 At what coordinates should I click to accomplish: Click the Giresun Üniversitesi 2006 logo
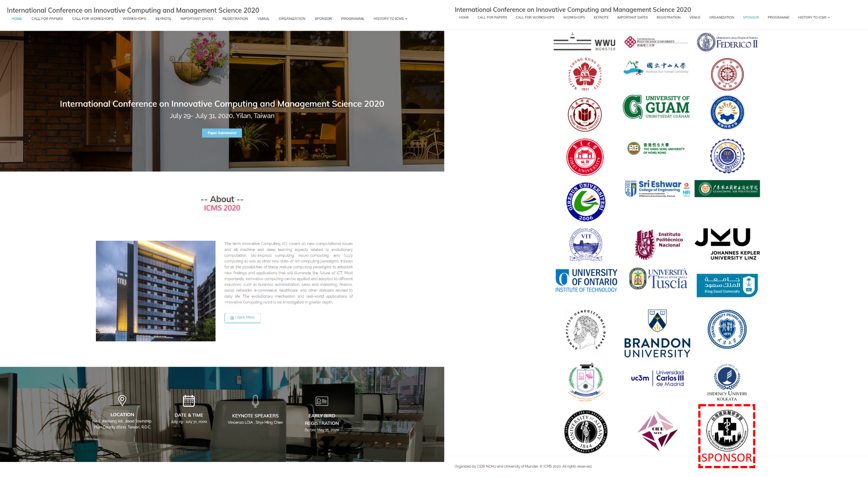(586, 202)
